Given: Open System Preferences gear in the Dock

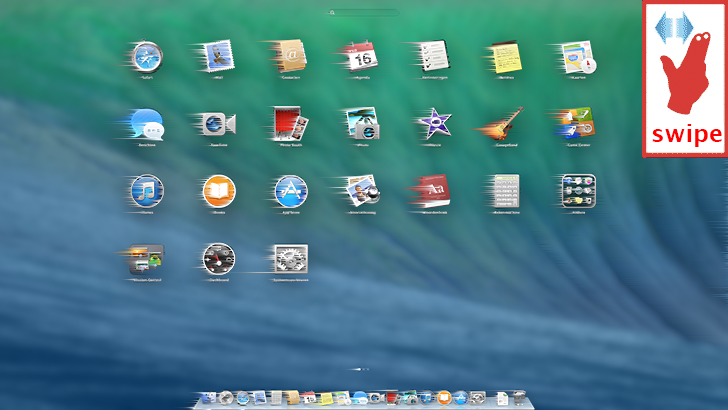Looking at the screenshot, I should coord(477,398).
